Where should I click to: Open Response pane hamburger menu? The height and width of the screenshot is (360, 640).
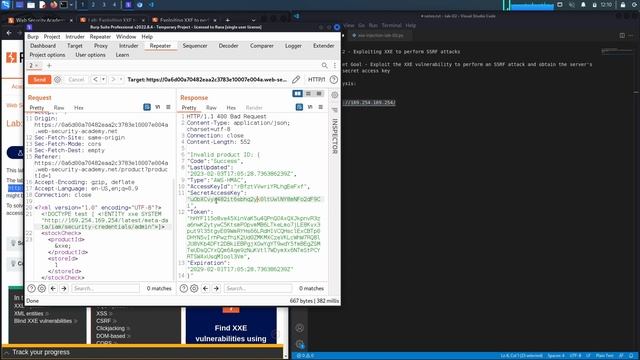click(320, 107)
